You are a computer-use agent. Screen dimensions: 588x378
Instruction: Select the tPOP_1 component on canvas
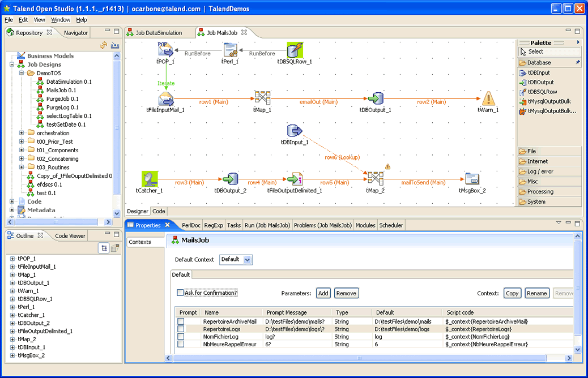click(x=165, y=50)
